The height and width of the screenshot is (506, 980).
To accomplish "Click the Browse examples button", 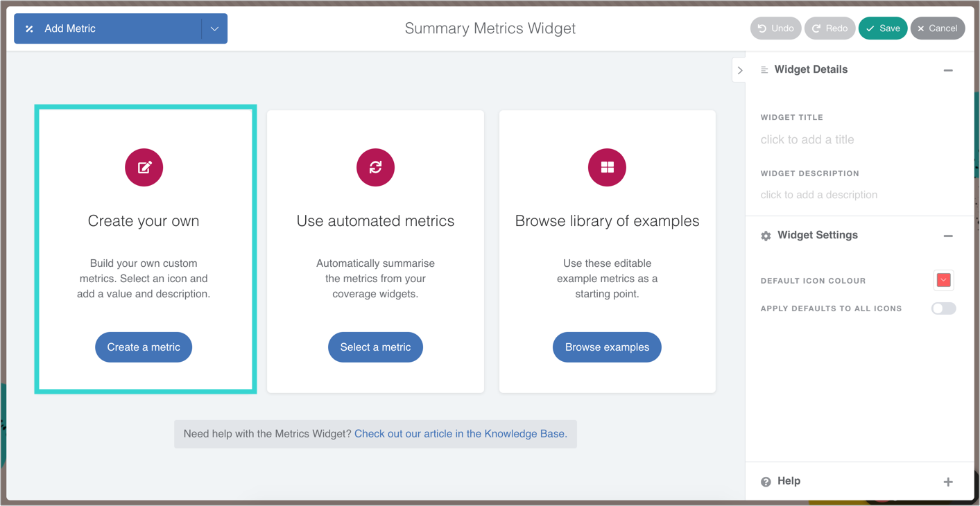I will tap(607, 347).
